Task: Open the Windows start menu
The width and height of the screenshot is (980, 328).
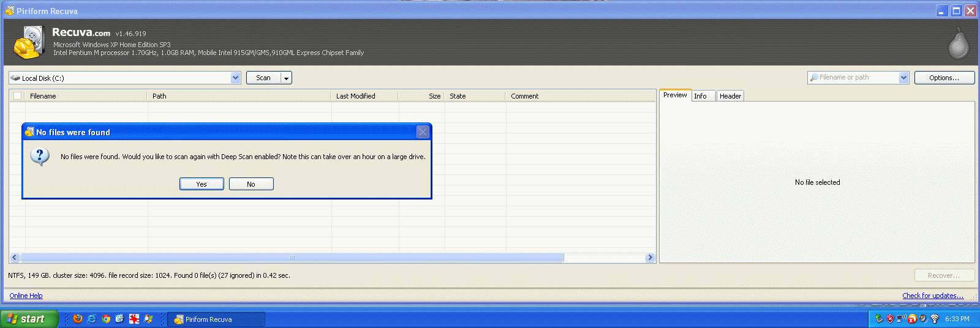Action: pyautogui.click(x=29, y=319)
